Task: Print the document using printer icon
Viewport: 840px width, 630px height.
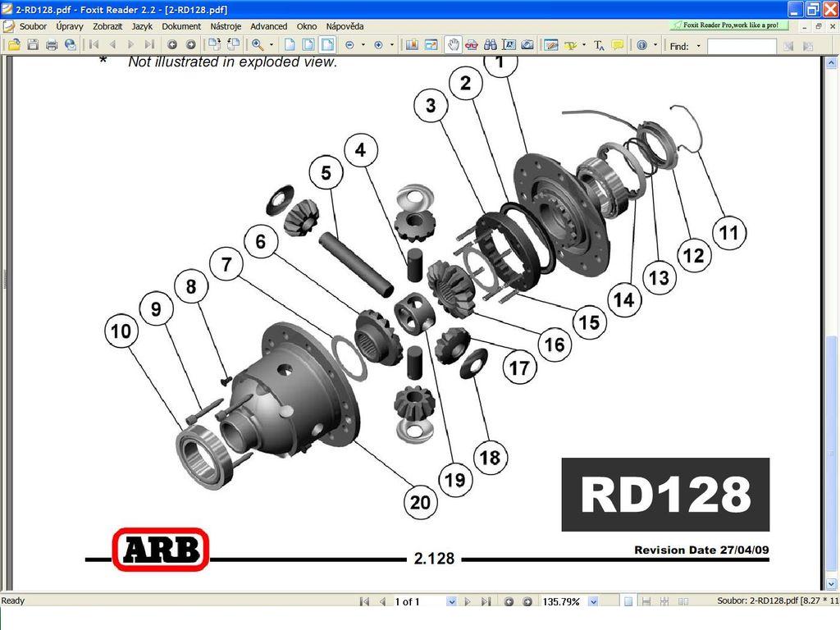Action: (52, 45)
